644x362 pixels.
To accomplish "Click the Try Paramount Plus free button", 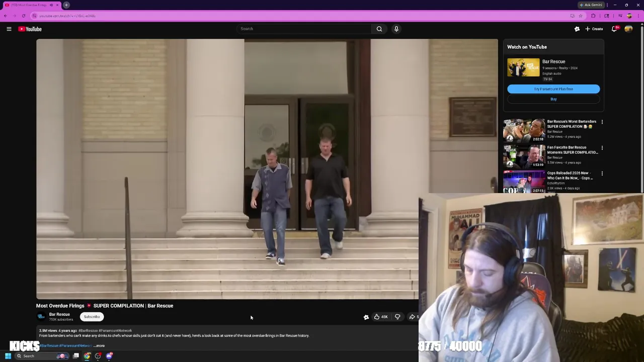I will click(553, 89).
